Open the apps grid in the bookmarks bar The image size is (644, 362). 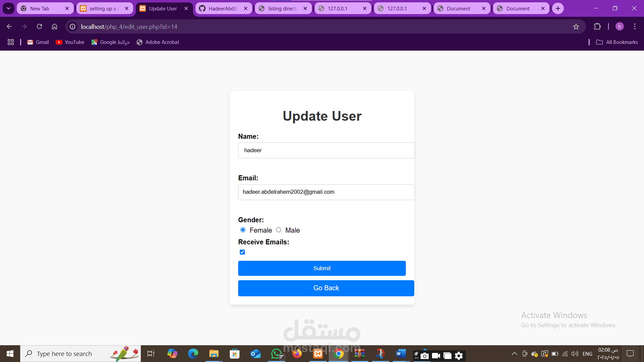11,42
